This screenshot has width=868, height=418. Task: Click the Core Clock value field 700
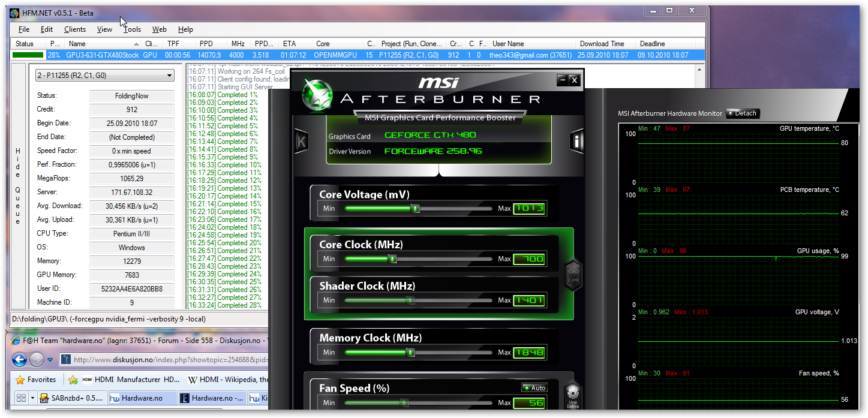(x=529, y=259)
